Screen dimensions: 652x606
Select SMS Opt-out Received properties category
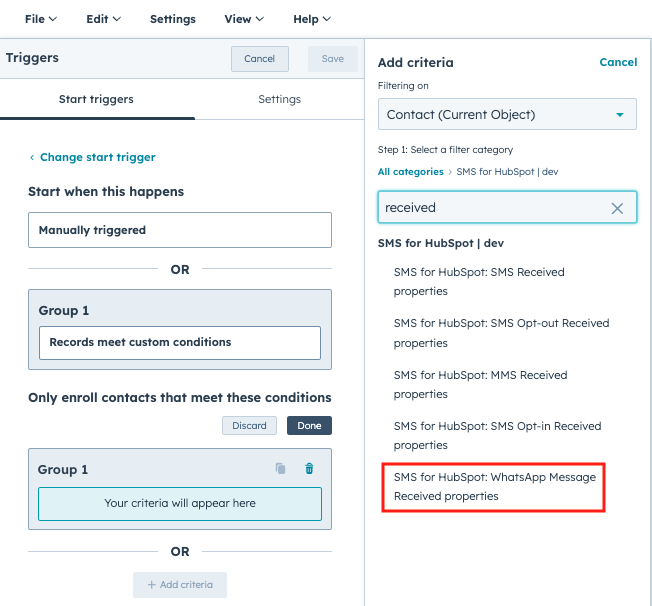pos(501,333)
